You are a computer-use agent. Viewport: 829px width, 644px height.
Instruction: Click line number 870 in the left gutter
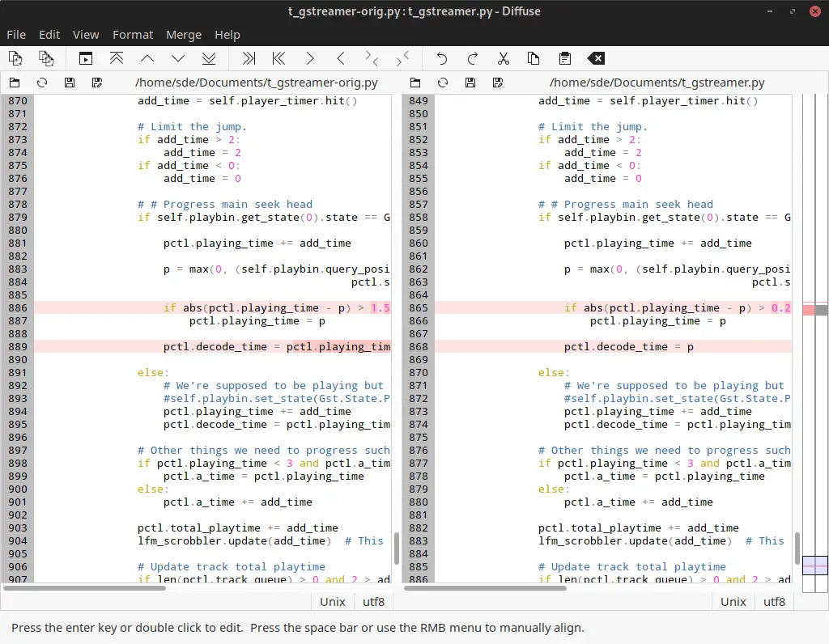coord(18,101)
